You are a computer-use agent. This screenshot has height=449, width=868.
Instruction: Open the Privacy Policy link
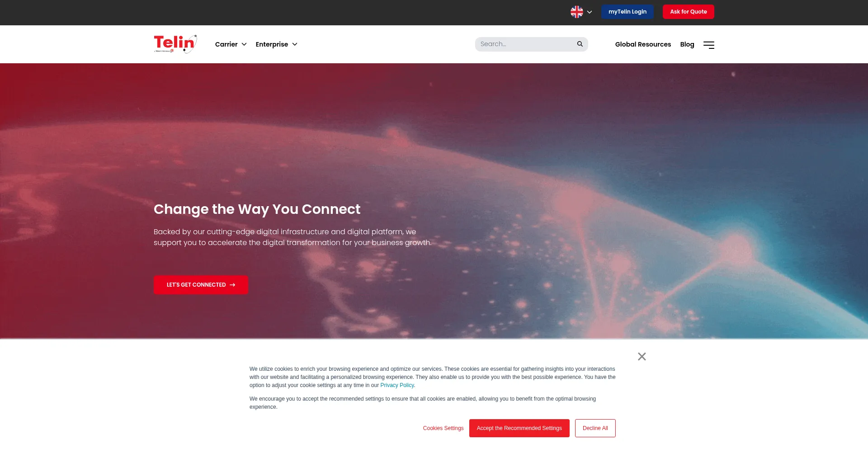tap(397, 385)
